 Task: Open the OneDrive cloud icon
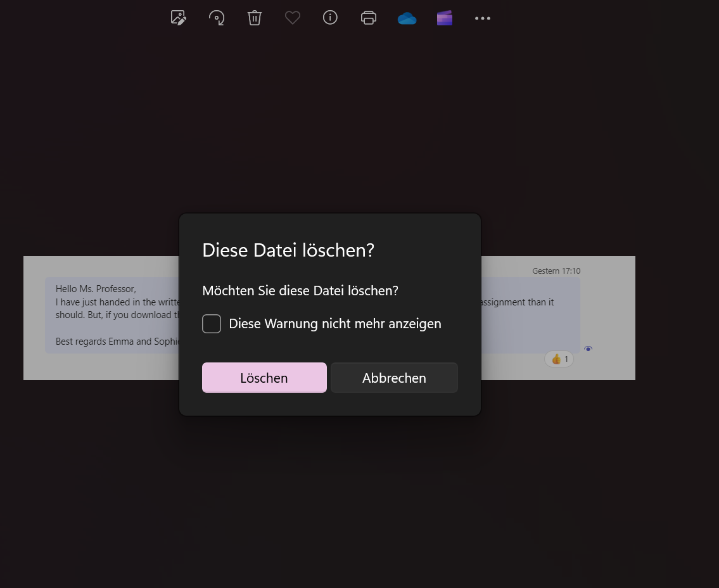(x=407, y=18)
